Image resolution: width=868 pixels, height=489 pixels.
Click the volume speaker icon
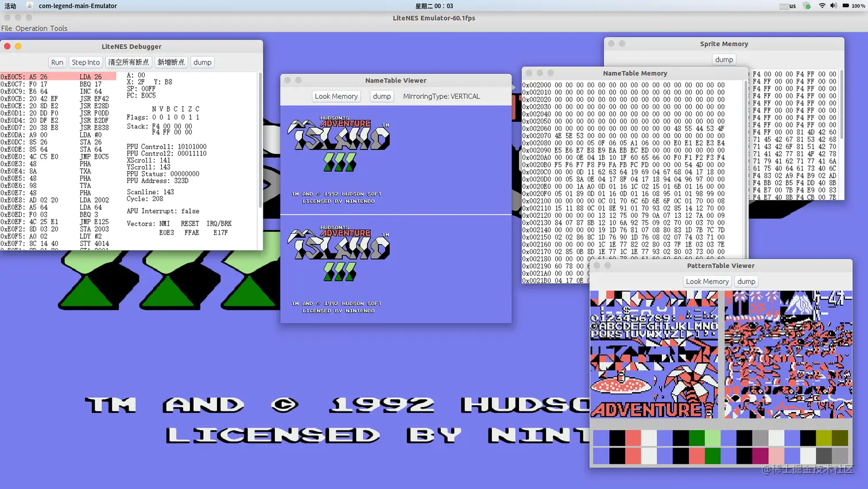point(834,6)
